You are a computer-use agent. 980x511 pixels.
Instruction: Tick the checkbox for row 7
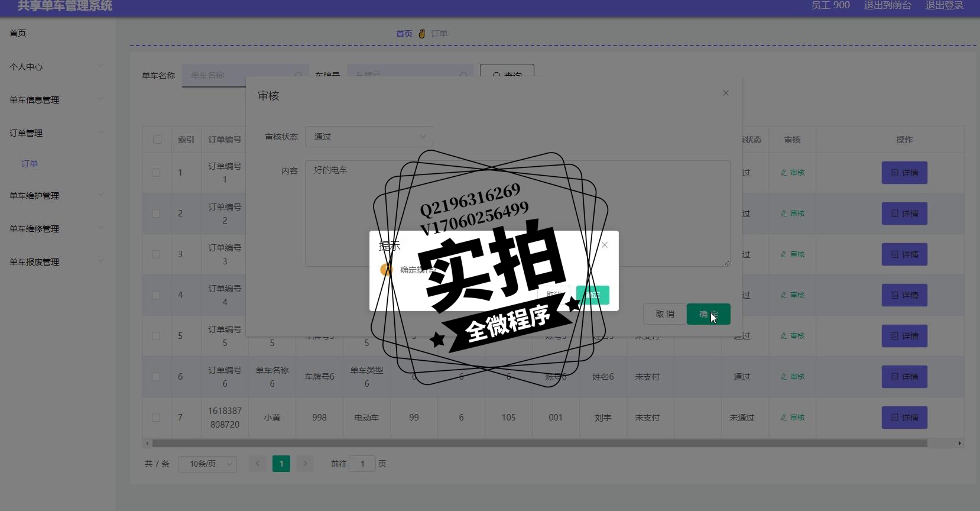click(x=156, y=418)
